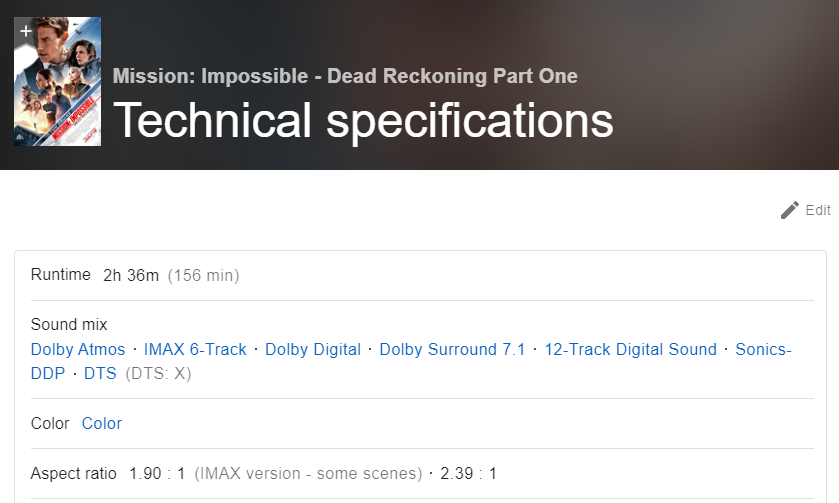Click the pencil Edit icon
839x503 pixels.
pos(789,210)
